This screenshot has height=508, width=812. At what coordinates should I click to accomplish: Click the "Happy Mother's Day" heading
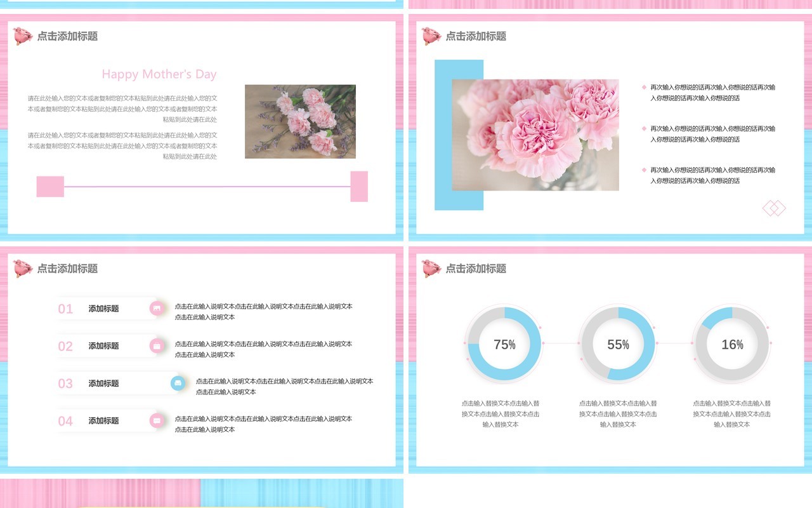[159, 74]
